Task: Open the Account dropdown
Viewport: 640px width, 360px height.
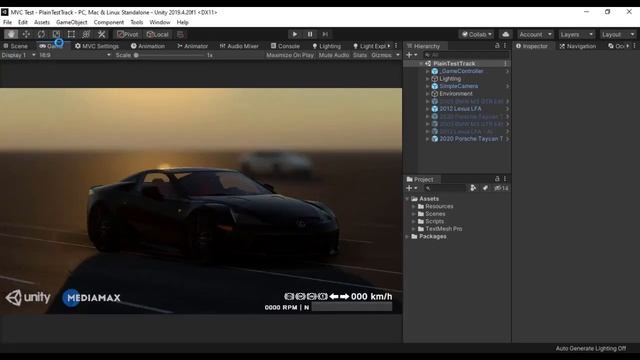Action: [x=535, y=34]
